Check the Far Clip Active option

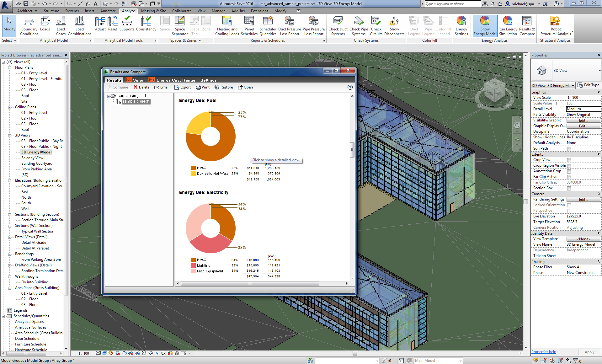pos(569,177)
